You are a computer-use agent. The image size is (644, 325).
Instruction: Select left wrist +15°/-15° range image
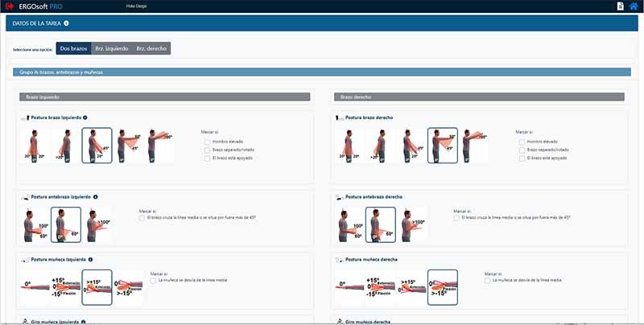[66, 287]
